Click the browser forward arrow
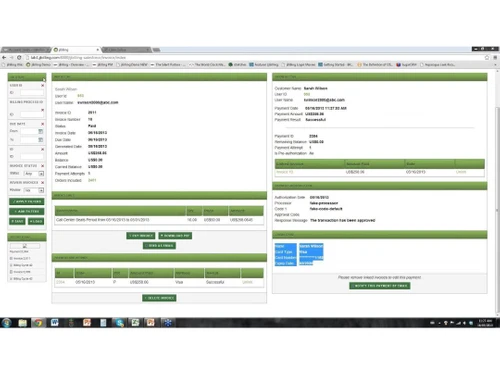The height and width of the screenshot is (375, 500). pos(12,58)
